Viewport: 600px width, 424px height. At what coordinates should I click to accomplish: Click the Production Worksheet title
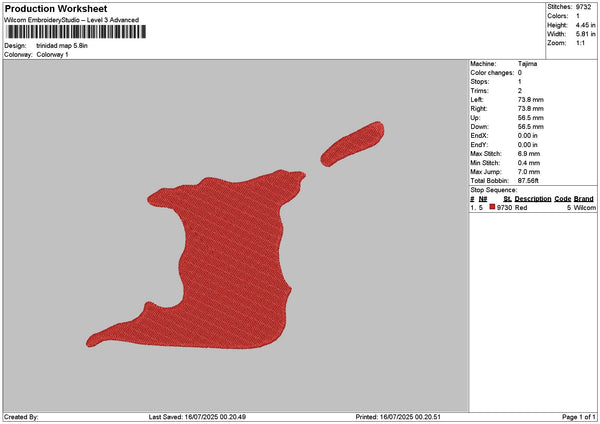[56, 9]
